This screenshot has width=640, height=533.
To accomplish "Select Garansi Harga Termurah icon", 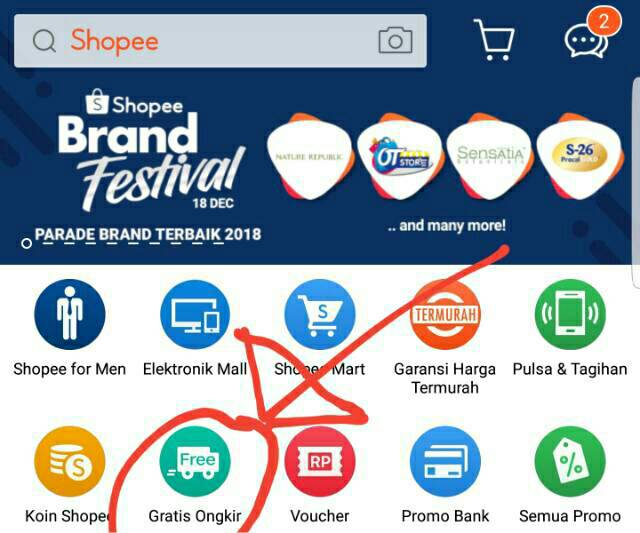I will (x=445, y=314).
